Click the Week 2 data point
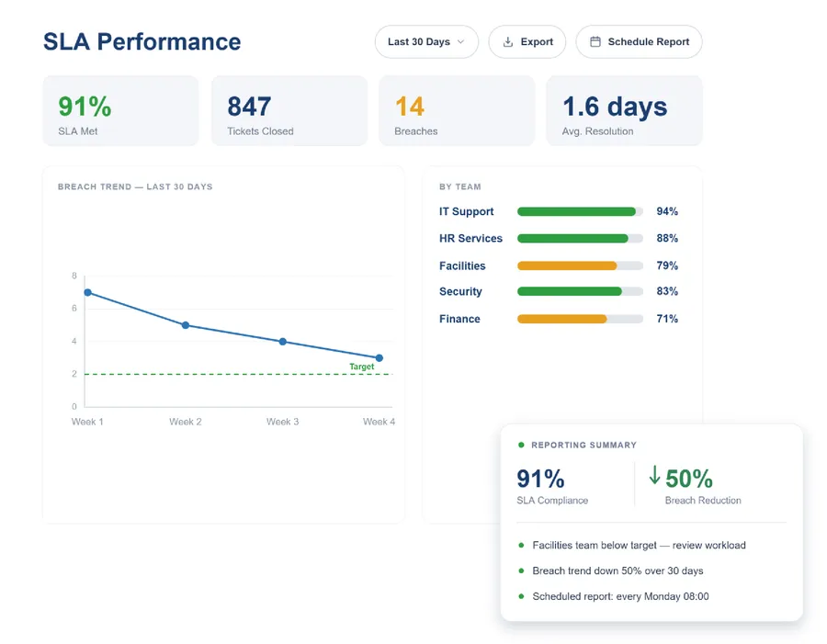 point(186,325)
